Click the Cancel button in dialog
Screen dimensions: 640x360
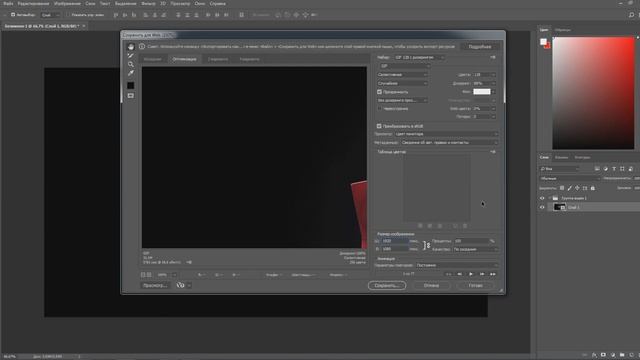click(431, 286)
